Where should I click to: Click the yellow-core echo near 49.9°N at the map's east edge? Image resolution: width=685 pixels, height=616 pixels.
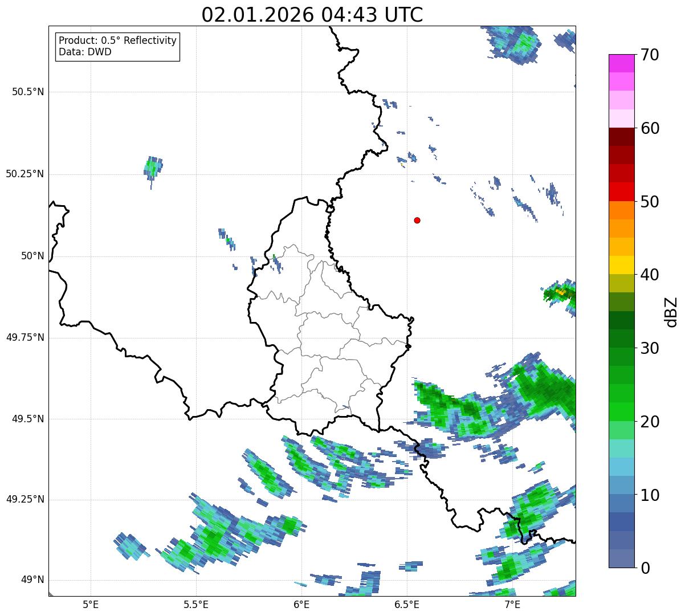561,293
